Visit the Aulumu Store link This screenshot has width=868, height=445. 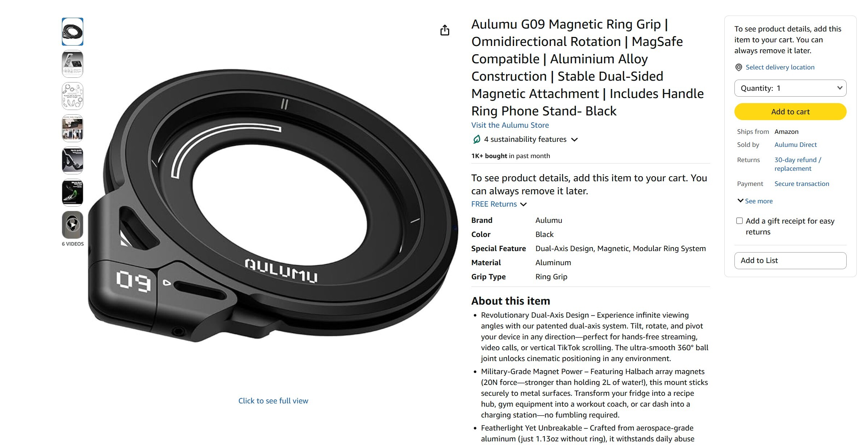click(510, 125)
